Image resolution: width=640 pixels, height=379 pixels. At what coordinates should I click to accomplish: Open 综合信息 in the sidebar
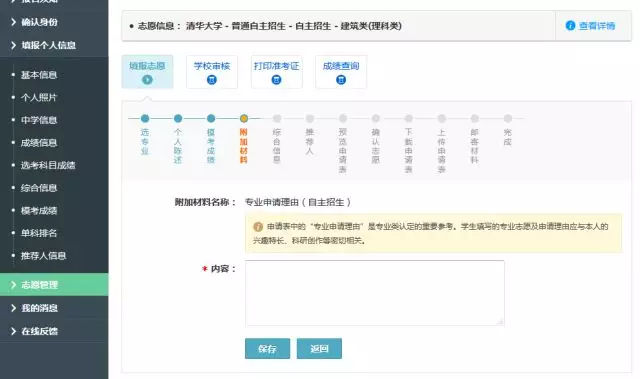tap(39, 188)
